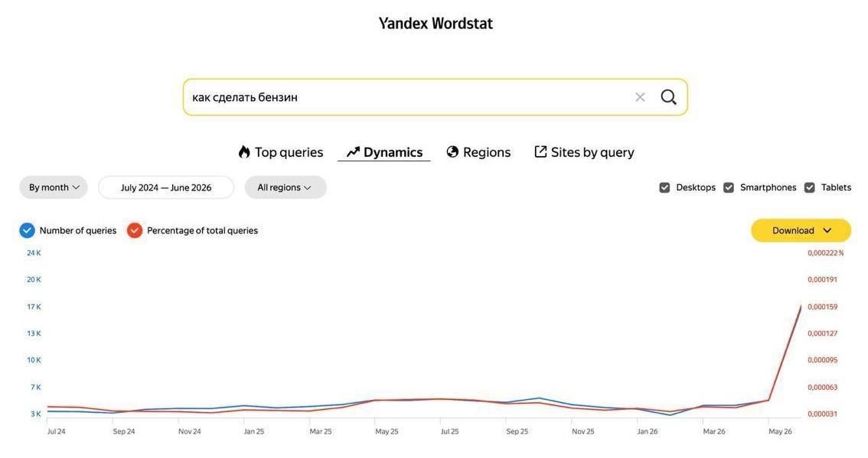Click the Mar 25 axis label

[x=321, y=431]
